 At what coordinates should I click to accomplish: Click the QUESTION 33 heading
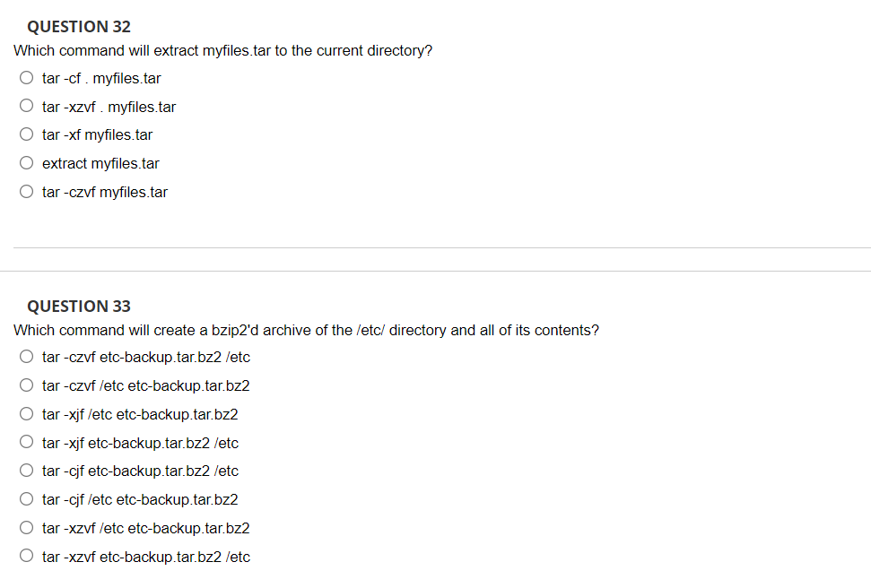(x=78, y=306)
